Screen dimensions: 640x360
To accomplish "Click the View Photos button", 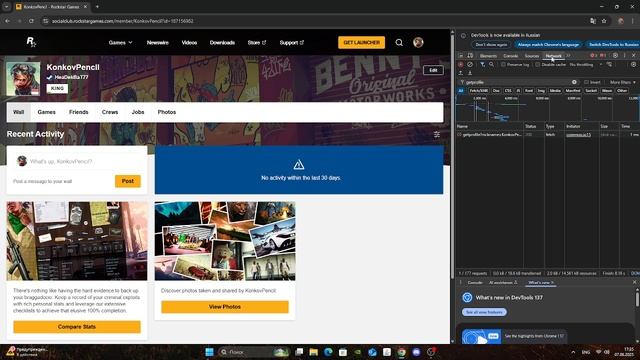I will 225,307.
